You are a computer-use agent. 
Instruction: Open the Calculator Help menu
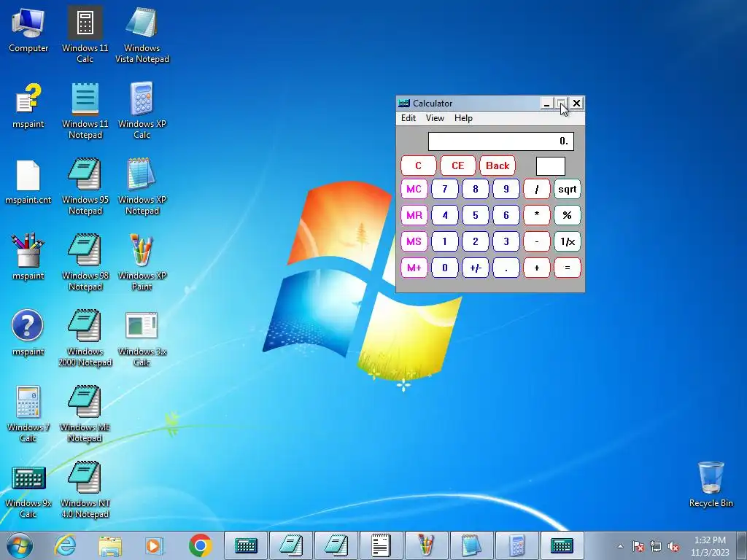[x=463, y=118]
